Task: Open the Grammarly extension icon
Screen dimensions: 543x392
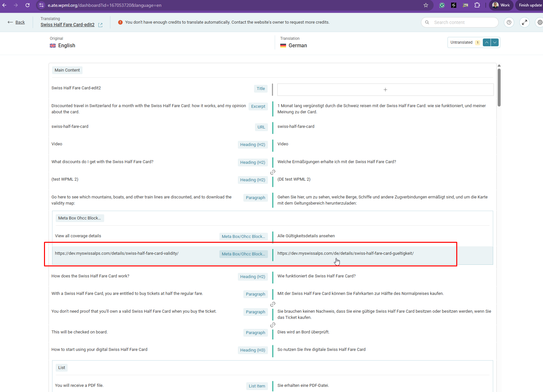Action: pyautogui.click(x=442, y=5)
